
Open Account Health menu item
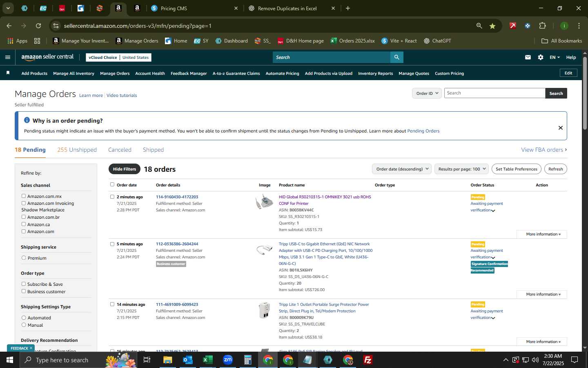150,74
